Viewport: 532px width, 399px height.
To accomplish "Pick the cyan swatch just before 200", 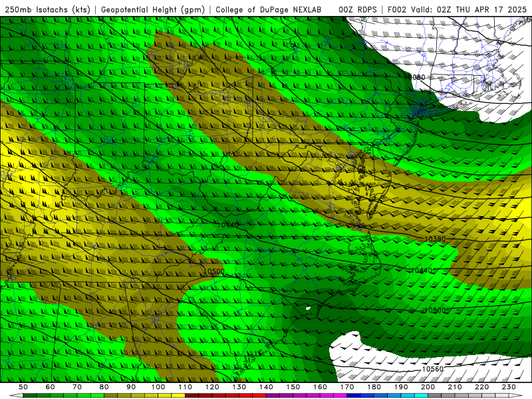I will 421,396.
